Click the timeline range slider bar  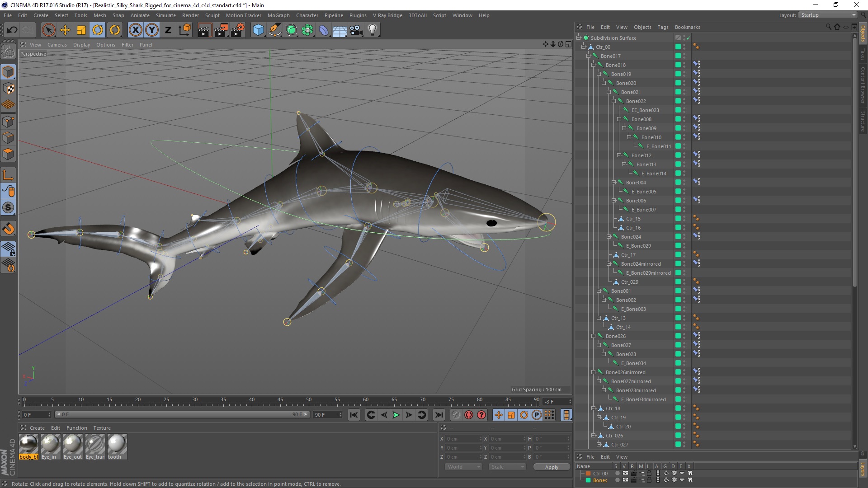[182, 414]
